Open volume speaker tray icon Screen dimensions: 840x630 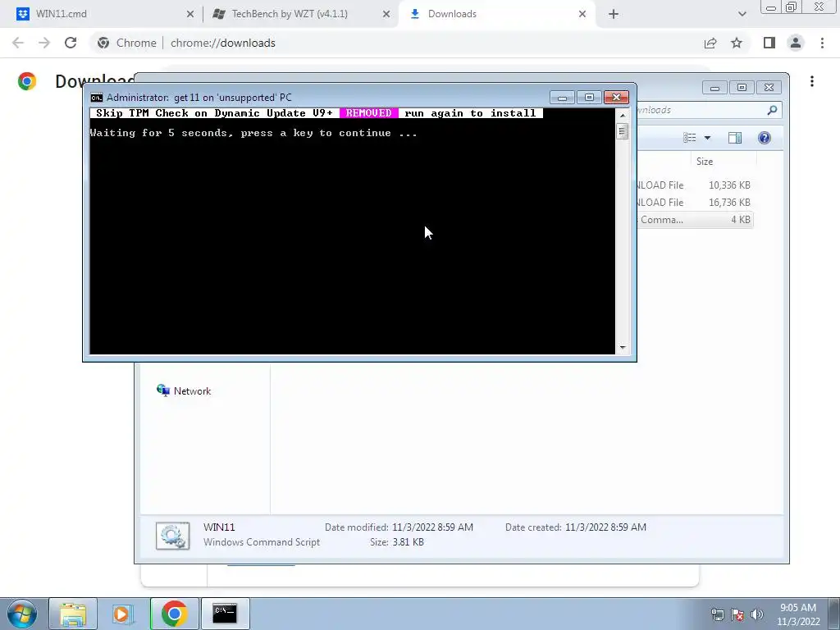757,614
